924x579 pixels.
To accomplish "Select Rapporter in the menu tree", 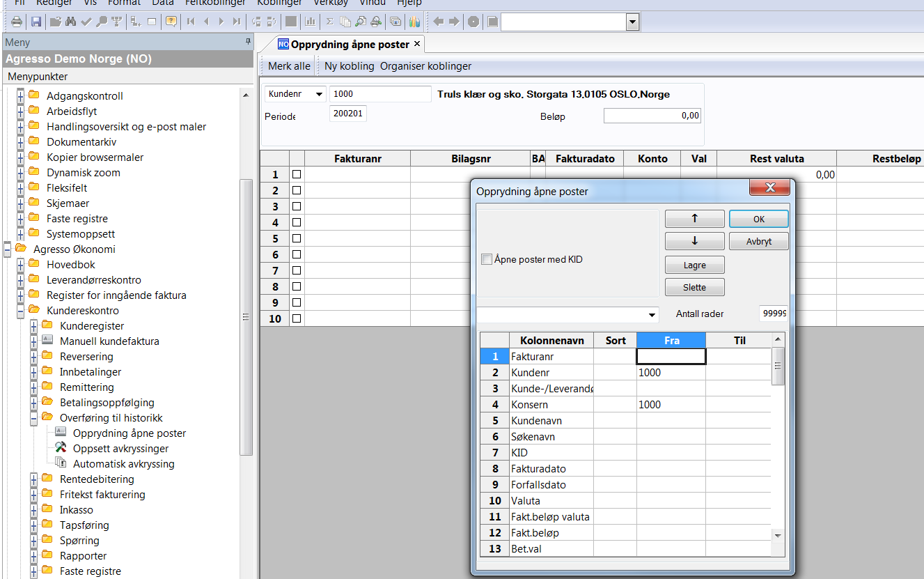I will [x=84, y=555].
